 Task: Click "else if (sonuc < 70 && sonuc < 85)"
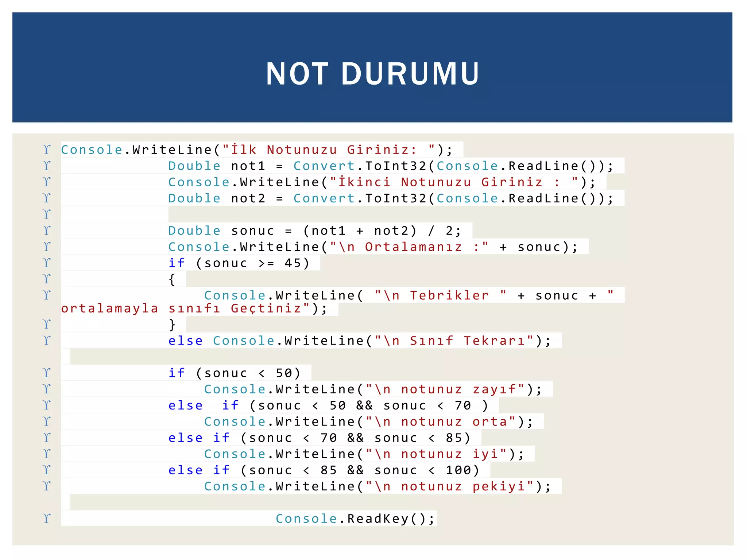[320, 438]
